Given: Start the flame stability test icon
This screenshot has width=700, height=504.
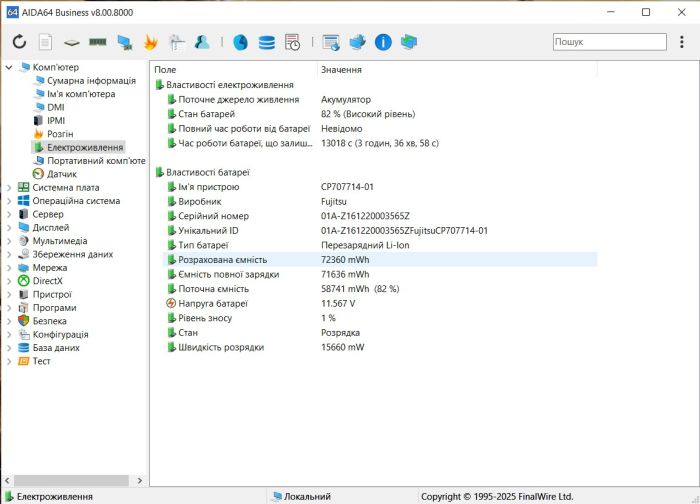Looking at the screenshot, I should 150,42.
